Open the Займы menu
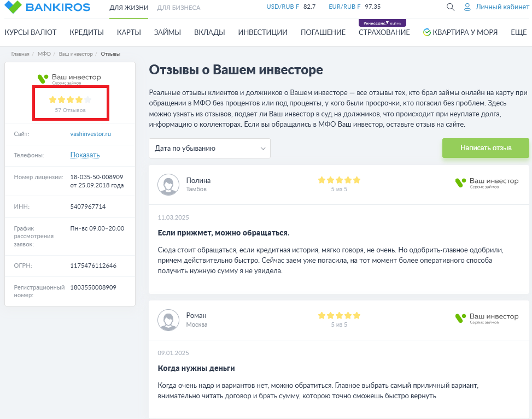Screen dimensions: 532x419 pos(167,33)
